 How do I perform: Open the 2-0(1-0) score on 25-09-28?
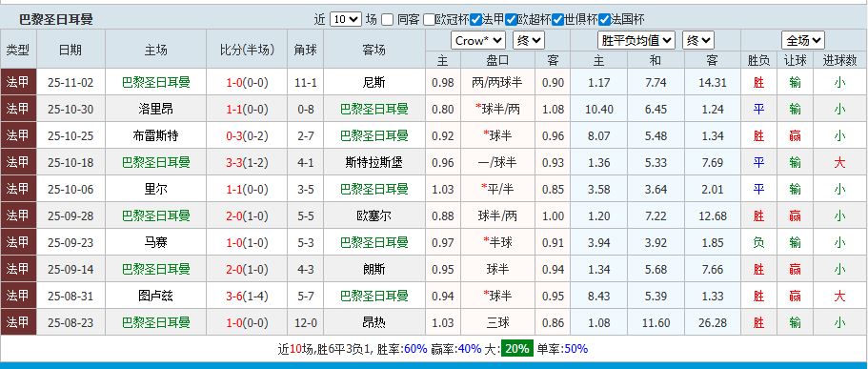tap(247, 215)
